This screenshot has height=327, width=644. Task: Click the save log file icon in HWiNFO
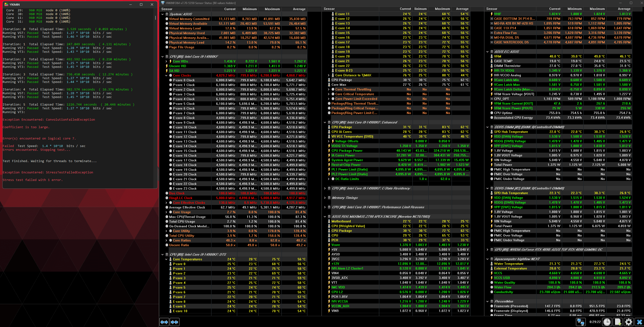618,322
